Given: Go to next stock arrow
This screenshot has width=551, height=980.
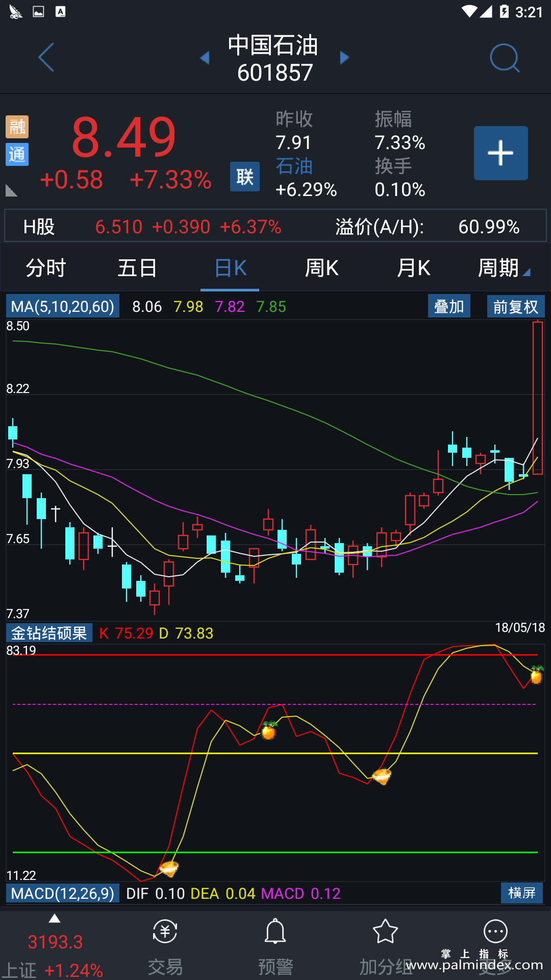Looking at the screenshot, I should (x=345, y=58).
